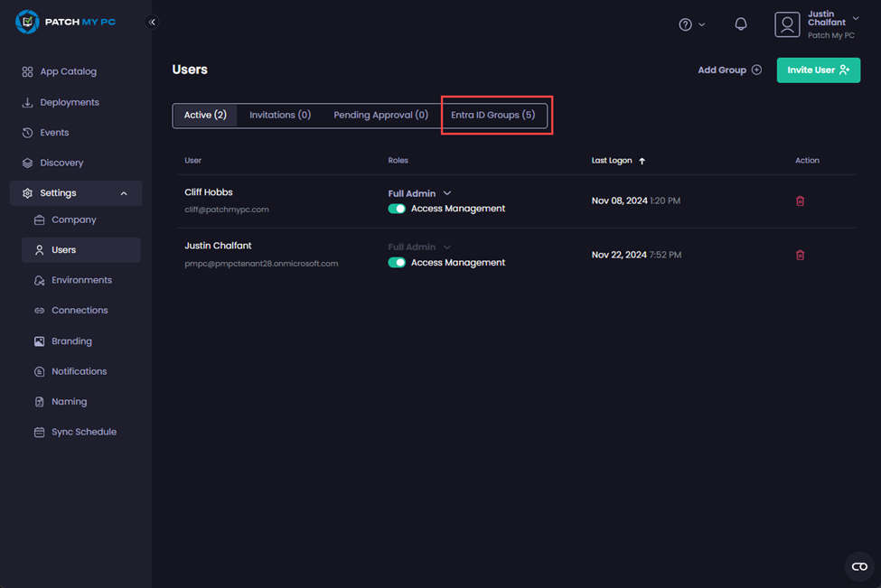Open the Notifications bell
This screenshot has height=588, width=881.
click(740, 23)
